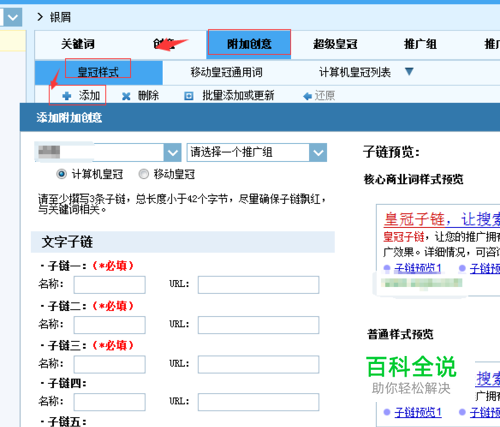
Task: Open the 计算机皇冠列表 sub-tab
Action: [x=355, y=72]
